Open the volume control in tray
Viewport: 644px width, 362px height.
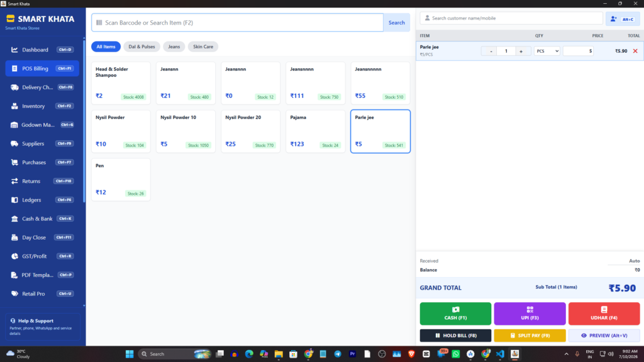(611, 354)
